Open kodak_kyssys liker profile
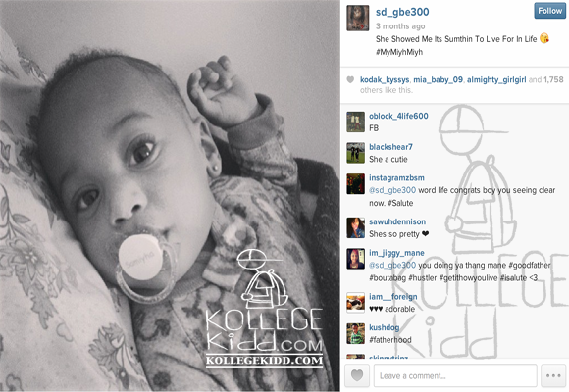569x392 pixels. [385, 79]
